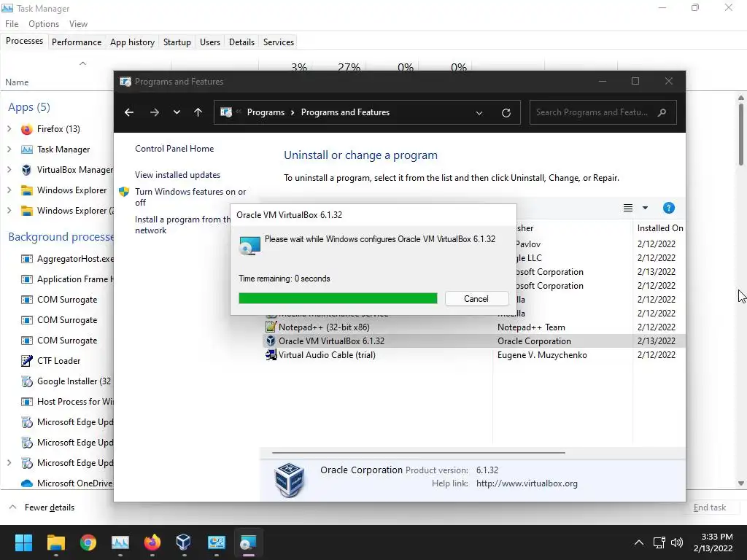Click the green installation progress bar

pos(338,298)
